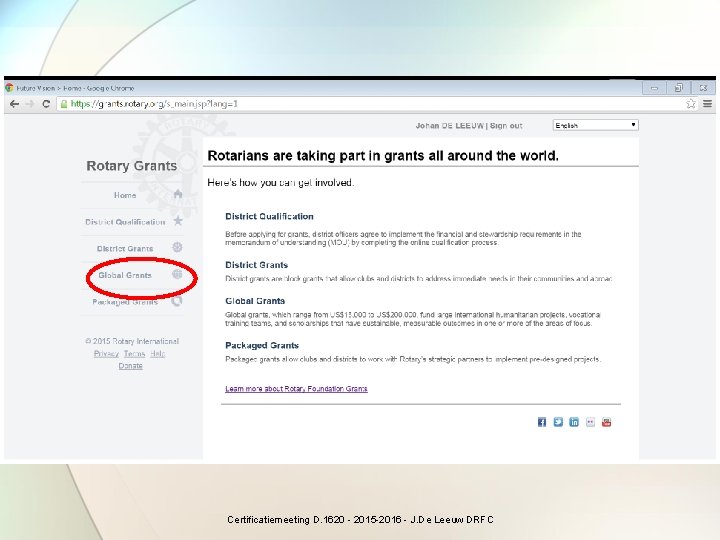Open the YouTube social icon
Screen dimensions: 720x540
606,422
